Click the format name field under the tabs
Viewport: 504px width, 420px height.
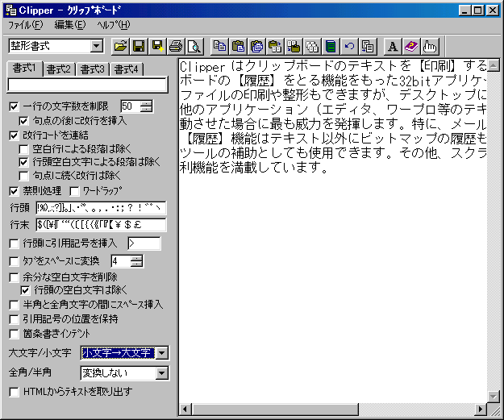(x=87, y=85)
